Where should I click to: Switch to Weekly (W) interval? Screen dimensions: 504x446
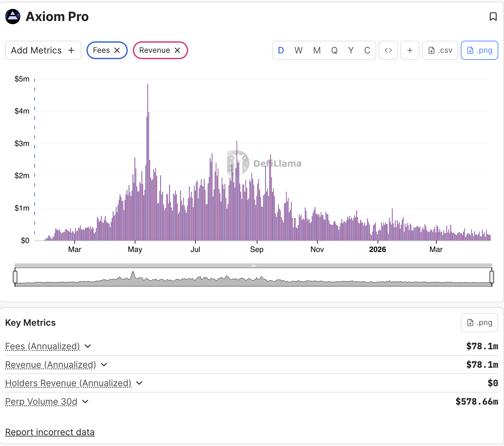click(x=298, y=50)
